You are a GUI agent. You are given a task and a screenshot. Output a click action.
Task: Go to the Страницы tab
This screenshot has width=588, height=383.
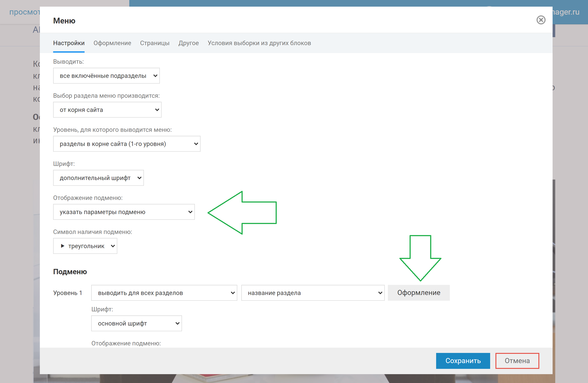point(155,43)
